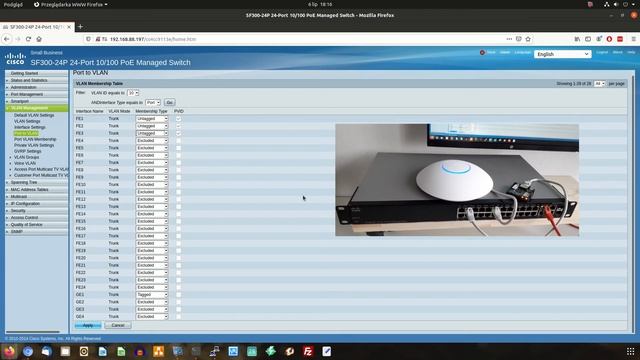This screenshot has height=360, width=640.
Task: Open the blue document taskbar icon
Action: (x=102, y=351)
